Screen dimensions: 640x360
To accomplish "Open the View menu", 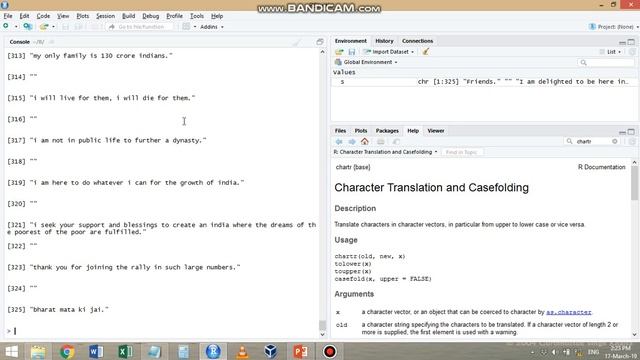I will pyautogui.click(x=63, y=16).
